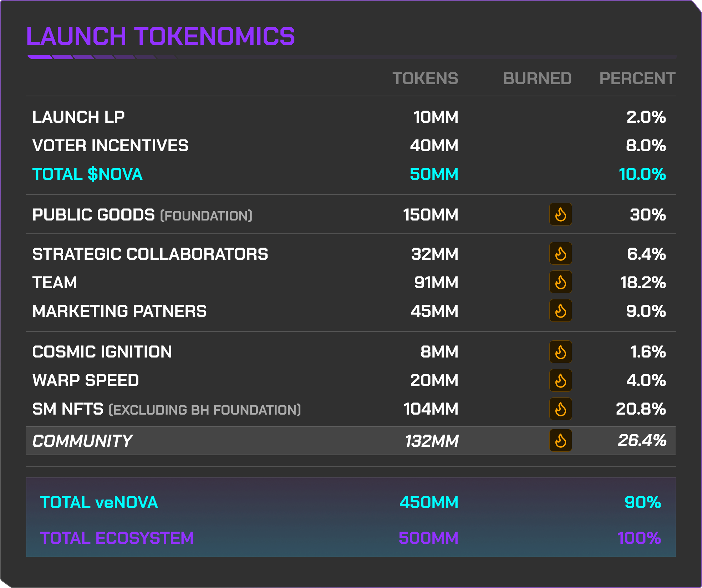Viewport: 702px width, 588px height.
Task: Click the Total Ecosystem label
Action: (117, 538)
